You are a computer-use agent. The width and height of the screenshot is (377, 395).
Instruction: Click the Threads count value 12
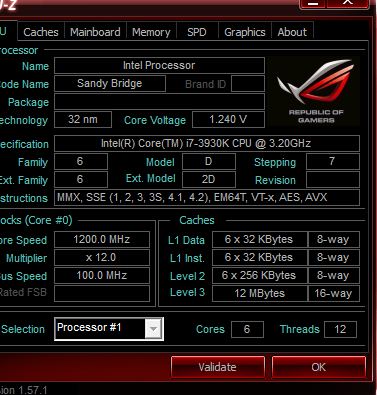(340, 329)
